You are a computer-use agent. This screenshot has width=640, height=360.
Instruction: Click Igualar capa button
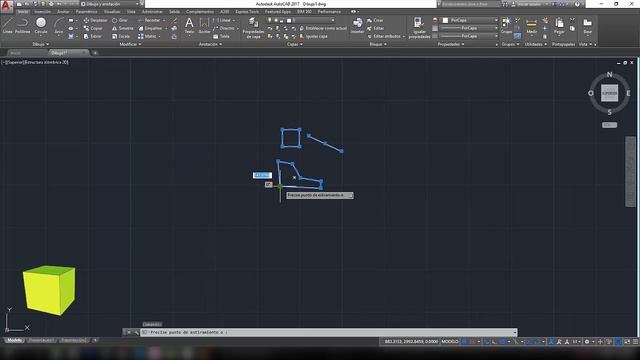313,36
